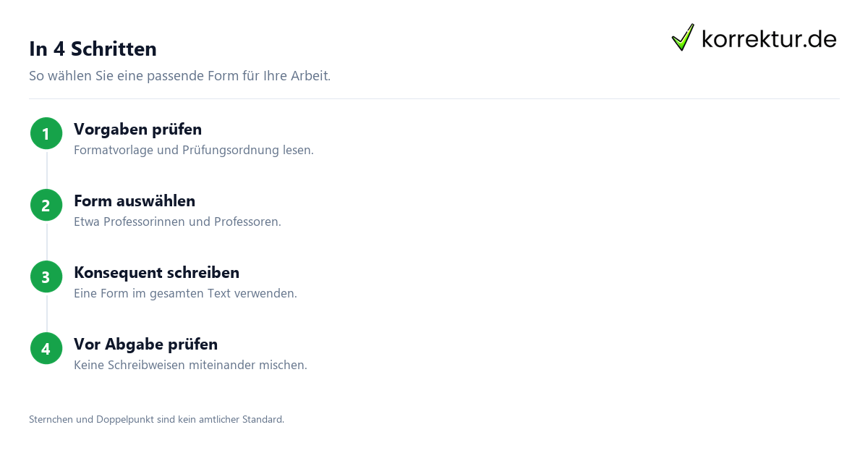This screenshot has width=868, height=456.
Task: Click the subtitle 'So wählen Sie eine passende Form'
Action: click(179, 75)
